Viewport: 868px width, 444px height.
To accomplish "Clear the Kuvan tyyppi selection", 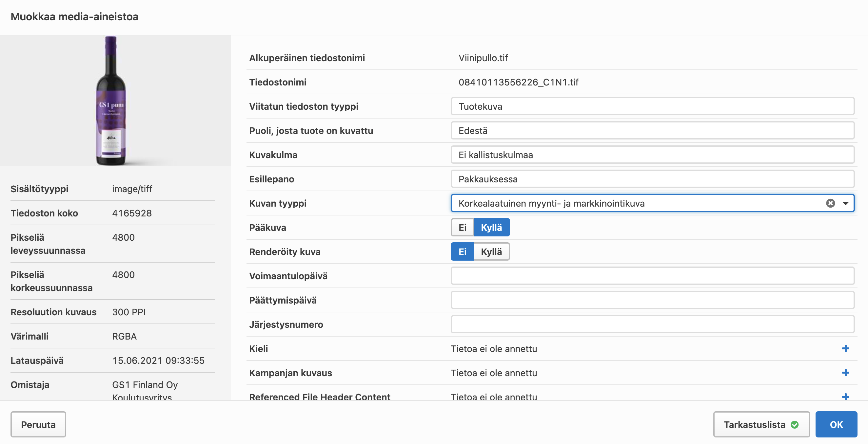I will 830,203.
